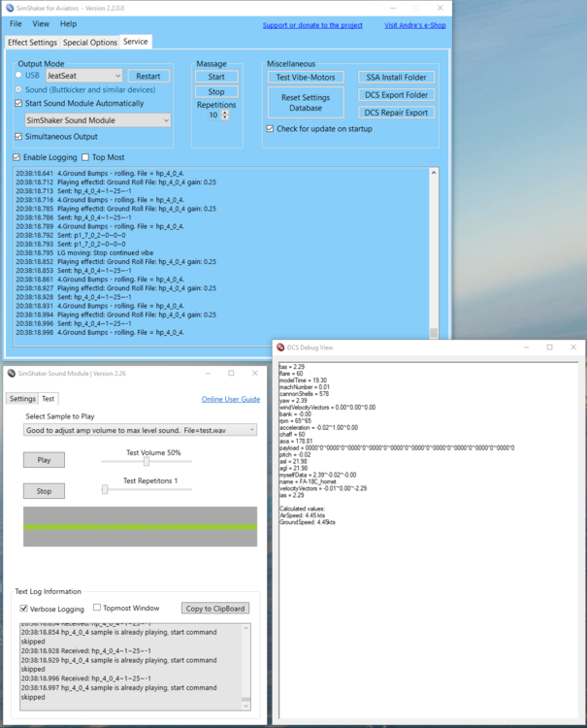Toggle Verbose Logging in Sound Module
The width and height of the screenshot is (587, 728).
[x=23, y=609]
